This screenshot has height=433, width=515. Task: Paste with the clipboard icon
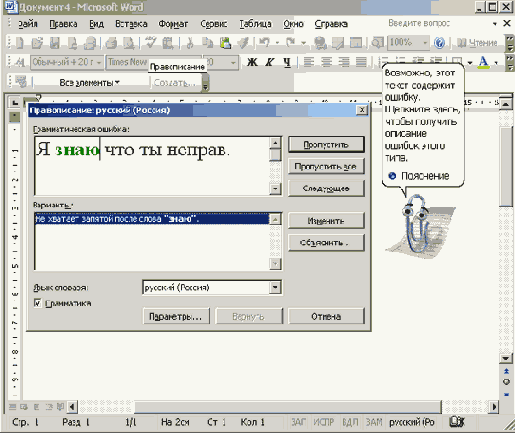tap(226, 43)
